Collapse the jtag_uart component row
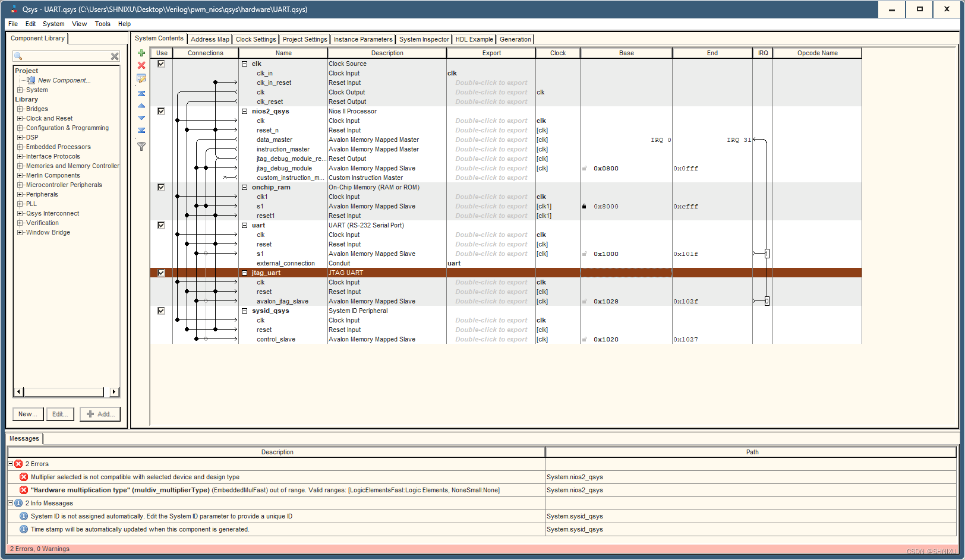The image size is (965, 560). pyautogui.click(x=244, y=273)
